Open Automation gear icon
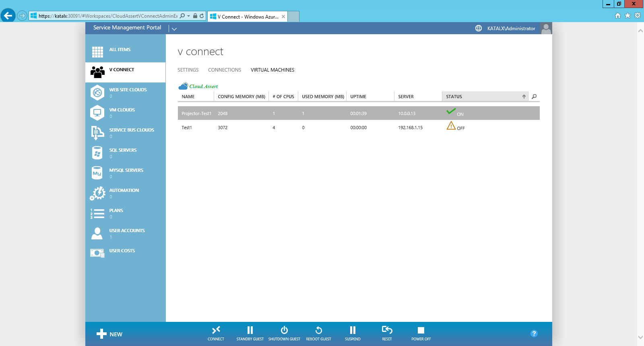The height and width of the screenshot is (346, 644). pyautogui.click(x=97, y=193)
